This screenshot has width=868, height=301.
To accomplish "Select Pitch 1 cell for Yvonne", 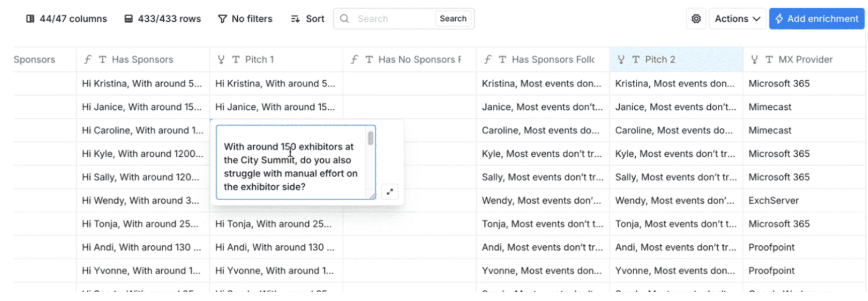I will click(x=276, y=271).
